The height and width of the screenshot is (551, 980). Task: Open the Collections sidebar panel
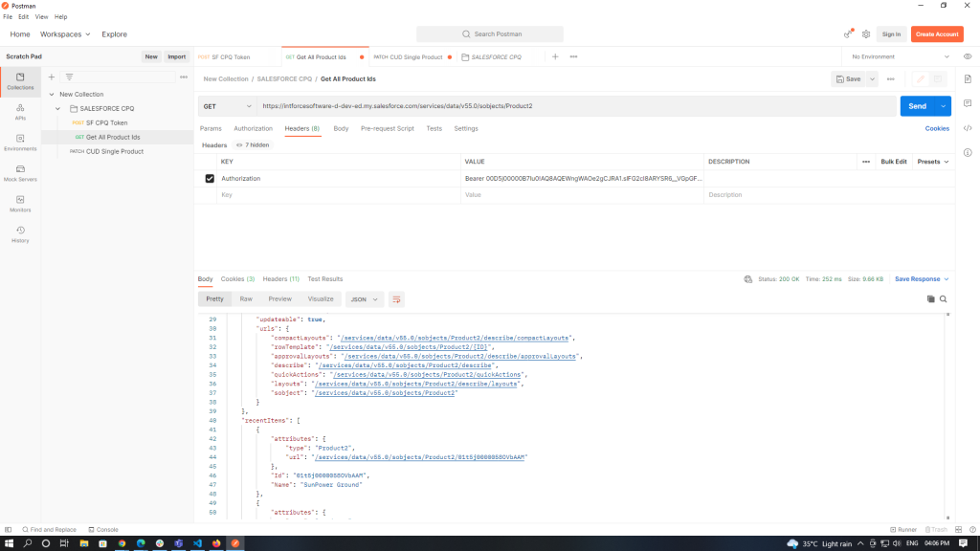20,82
